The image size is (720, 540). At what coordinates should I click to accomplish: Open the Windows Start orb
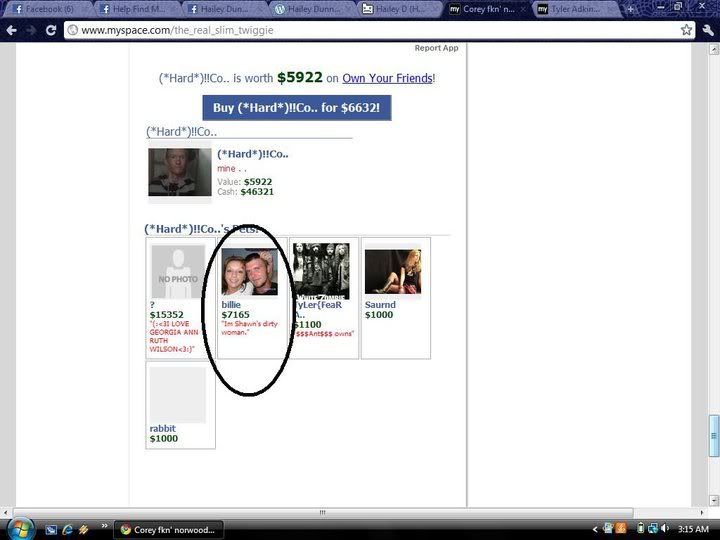pos(20,529)
